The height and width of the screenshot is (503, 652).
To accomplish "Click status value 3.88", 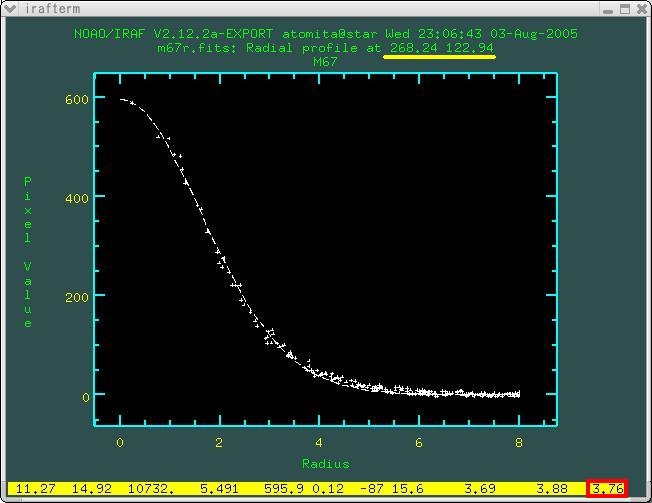I will click(x=551, y=488).
